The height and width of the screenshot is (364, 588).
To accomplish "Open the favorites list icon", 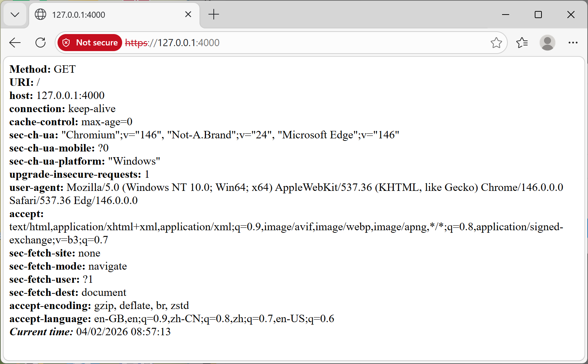I will tap(522, 43).
